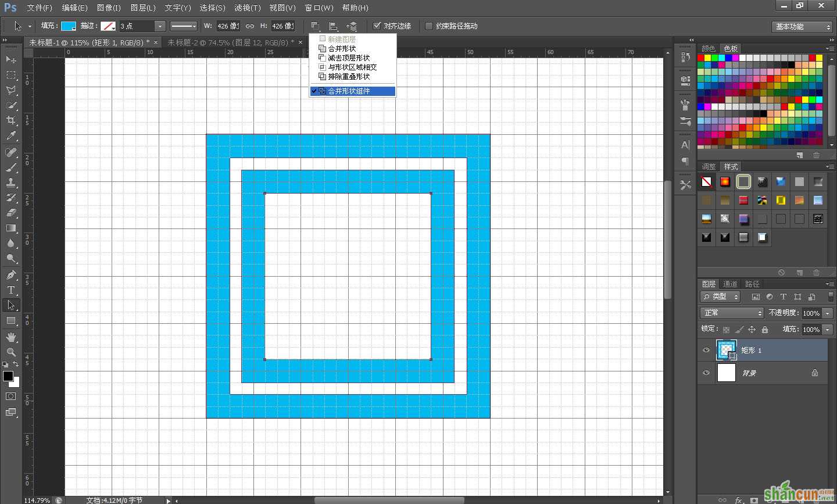The height and width of the screenshot is (504, 837).
Task: Toggle lock image pixels brush icon
Action: point(739,330)
